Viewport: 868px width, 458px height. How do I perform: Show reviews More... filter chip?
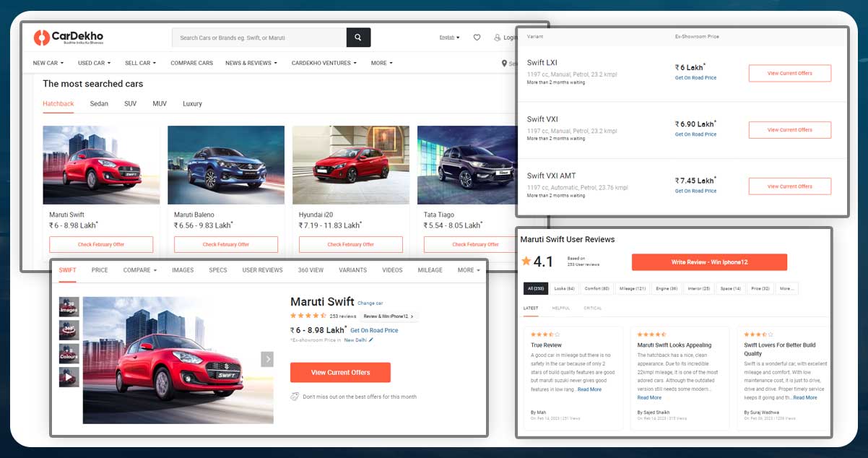pos(786,288)
